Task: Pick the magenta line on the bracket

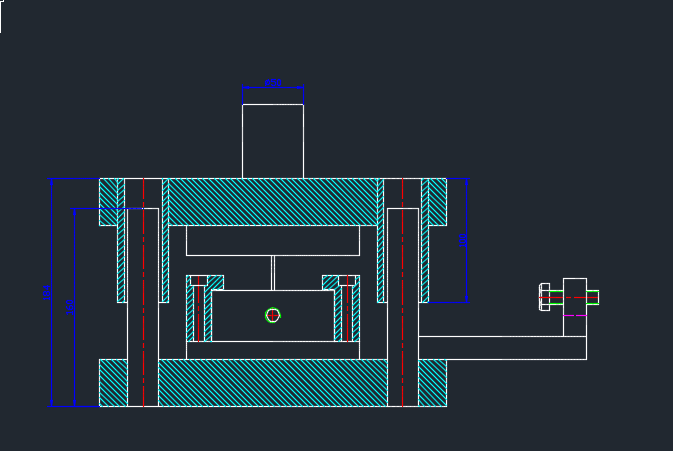Action: 575,315
